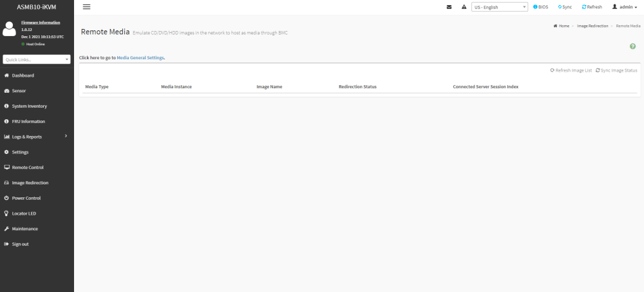The width and height of the screenshot is (644, 292).
Task: Click the Redirection Status column header
Action: [357, 87]
